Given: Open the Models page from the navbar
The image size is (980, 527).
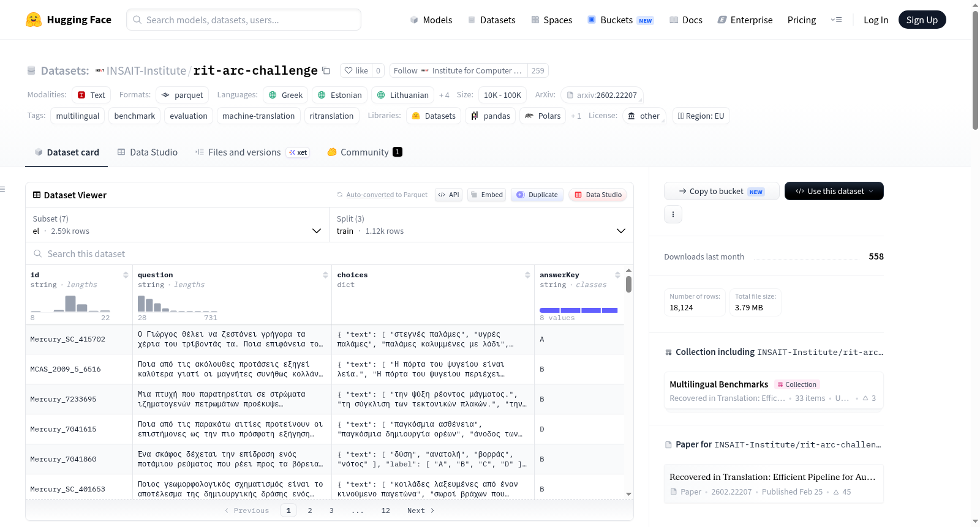Looking at the screenshot, I should point(431,20).
